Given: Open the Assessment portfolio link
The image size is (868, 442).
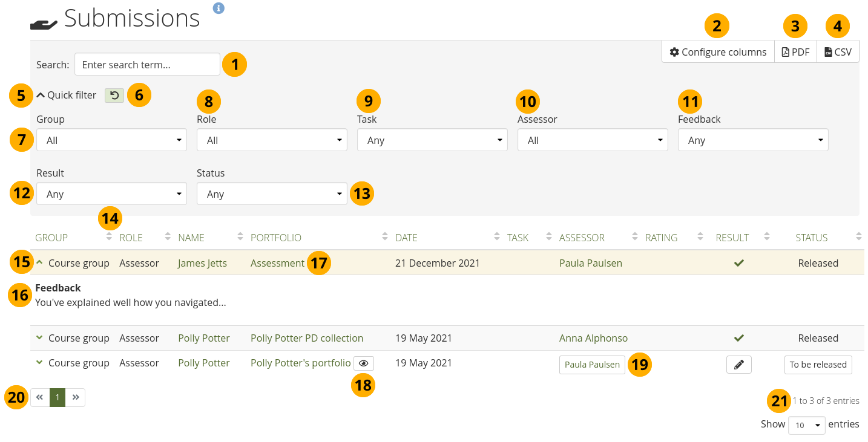Looking at the screenshot, I should (277, 263).
